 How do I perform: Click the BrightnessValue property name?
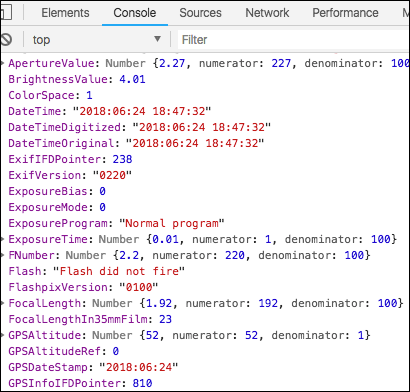pos(58,79)
